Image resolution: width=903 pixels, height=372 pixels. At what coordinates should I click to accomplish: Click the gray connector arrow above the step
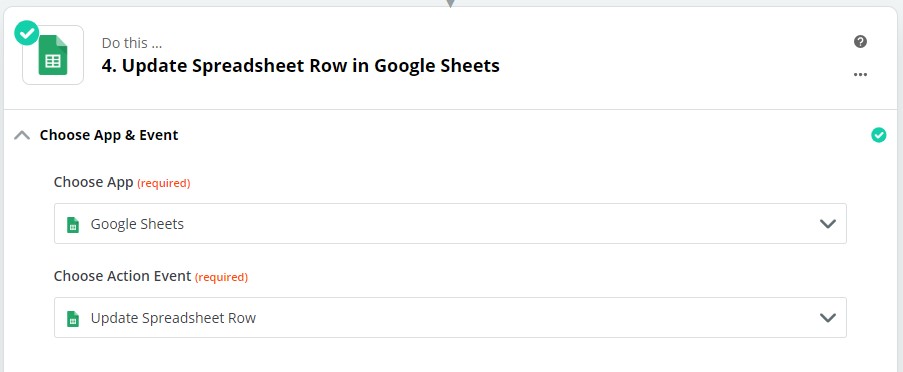[x=451, y=3]
